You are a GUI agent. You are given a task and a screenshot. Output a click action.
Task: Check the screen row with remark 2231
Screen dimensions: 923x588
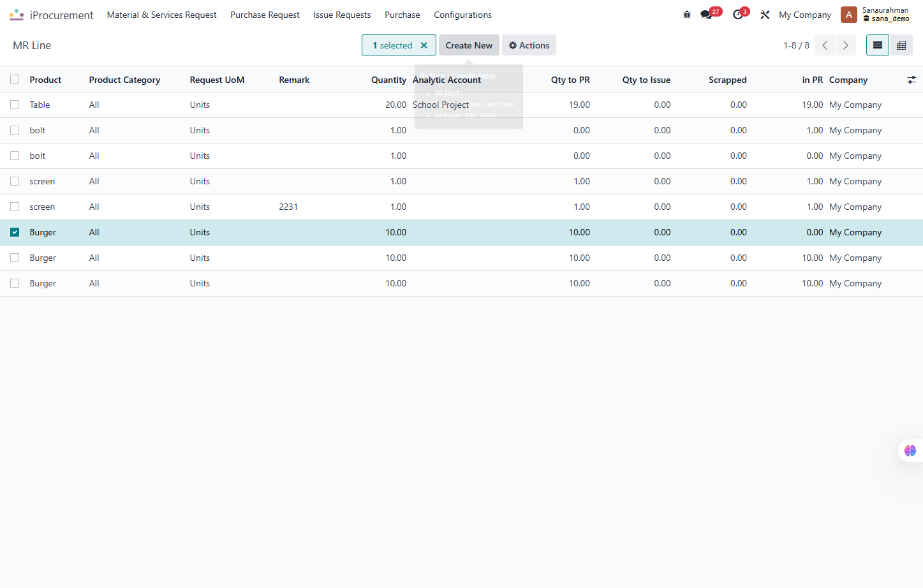click(x=15, y=207)
